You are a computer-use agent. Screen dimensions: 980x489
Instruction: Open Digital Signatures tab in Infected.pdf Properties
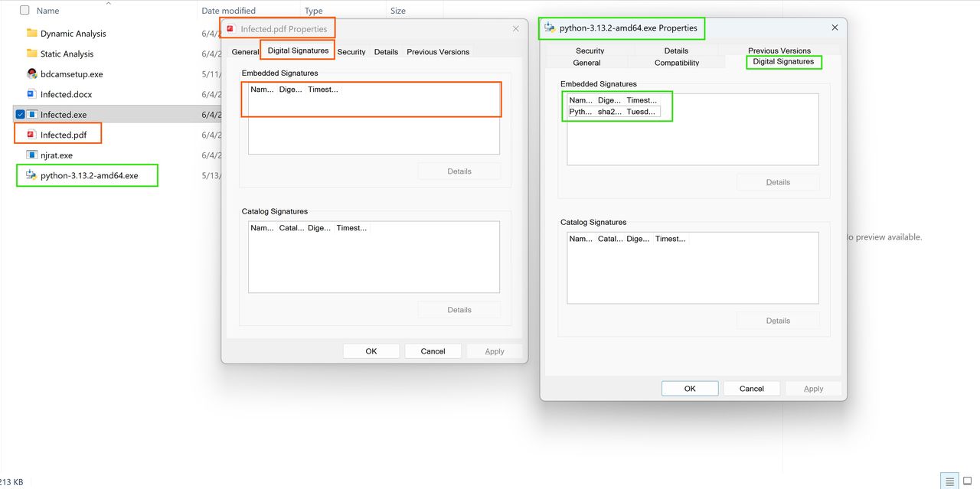[298, 51]
